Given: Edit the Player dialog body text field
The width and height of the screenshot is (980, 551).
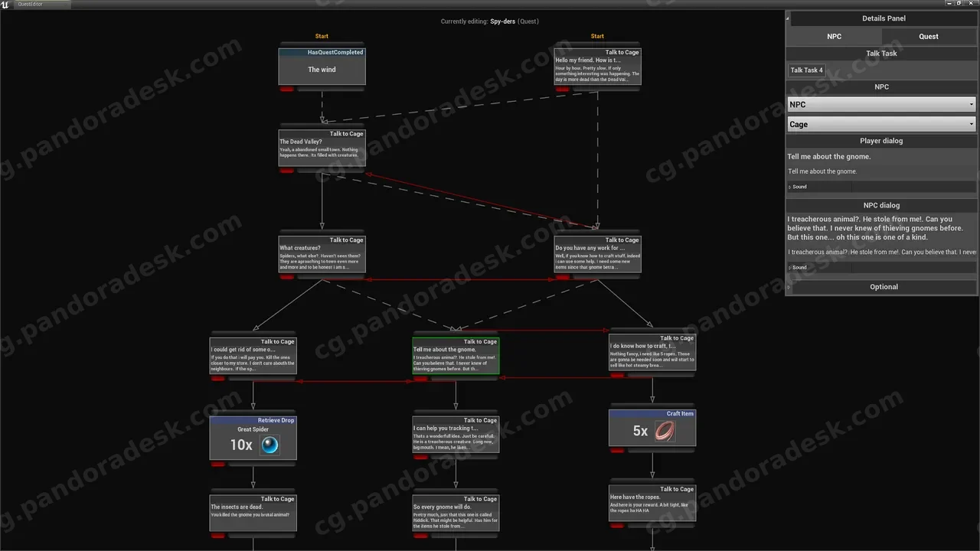Looking at the screenshot, I should pos(882,171).
